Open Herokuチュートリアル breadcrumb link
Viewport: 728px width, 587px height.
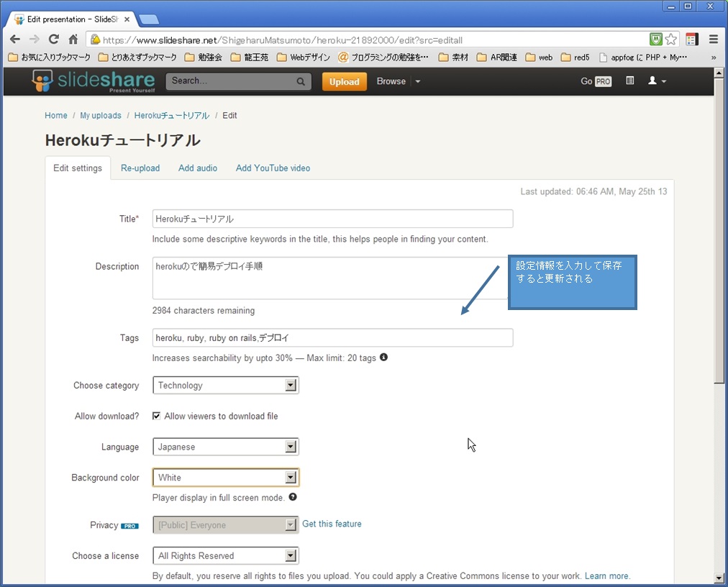click(x=172, y=115)
